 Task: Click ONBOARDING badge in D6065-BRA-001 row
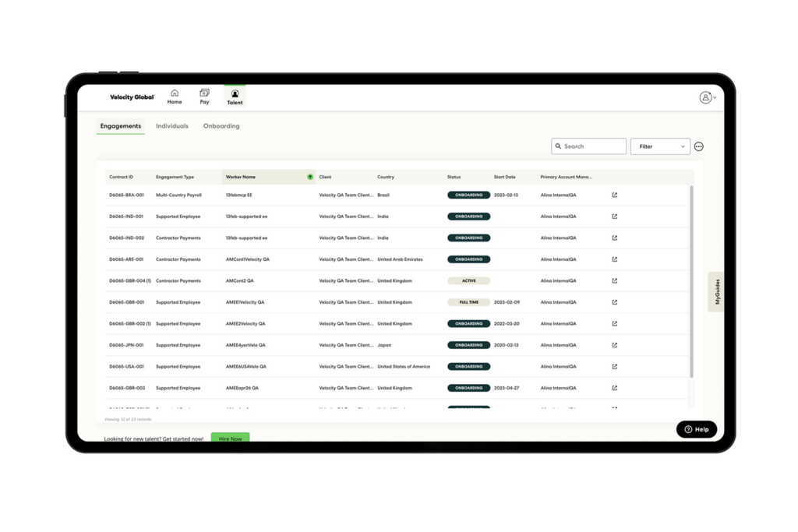[x=468, y=195]
